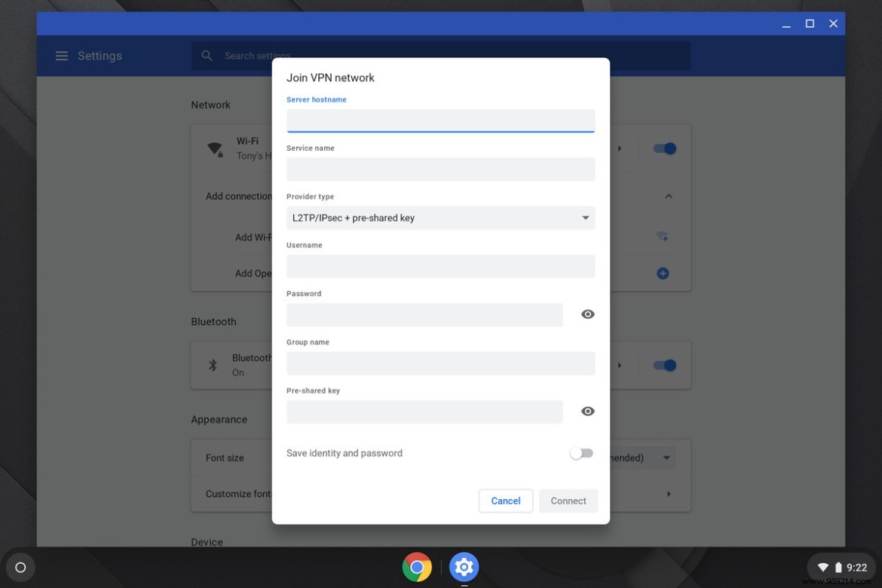Click the Add Wi-Fi network icon
Image resolution: width=882 pixels, height=588 pixels.
[x=662, y=236]
